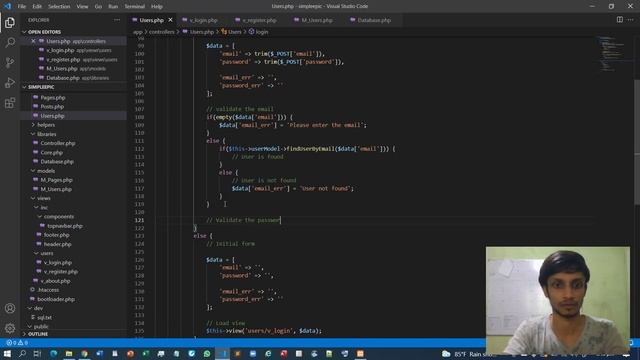This screenshot has width=640, height=360.
Task: Open Posts.php in the explorer tree
Action: [52, 107]
